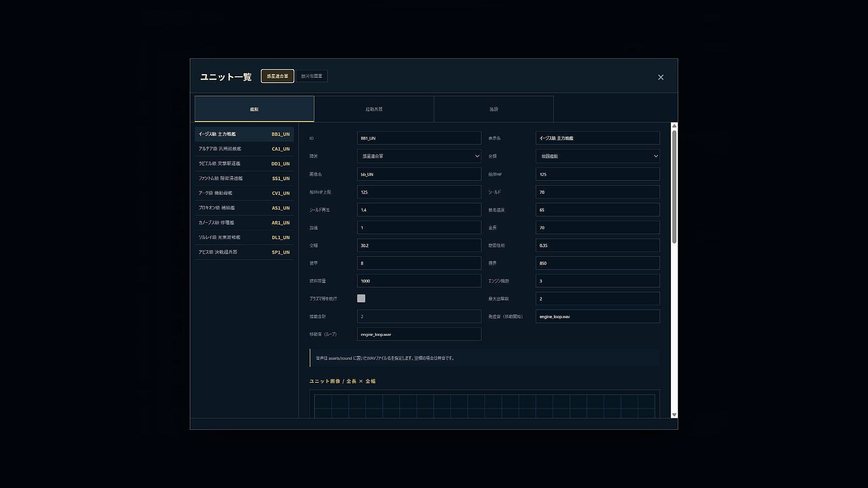This screenshot has width=868, height=488.
Task: Select unit row SS1_UN in the list
Action: coord(244,178)
